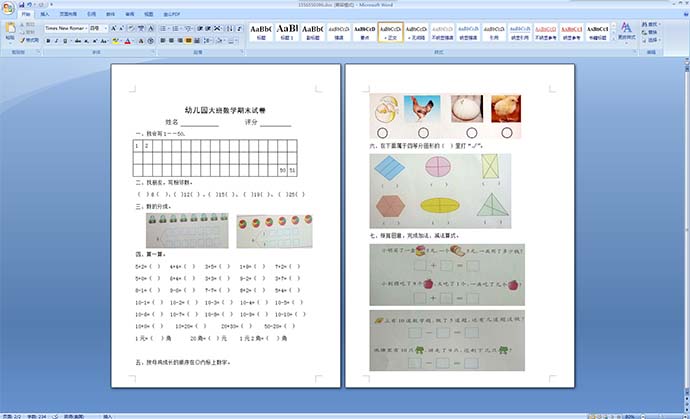Open the Help question icon
This screenshot has height=419, width=690.
[685, 15]
